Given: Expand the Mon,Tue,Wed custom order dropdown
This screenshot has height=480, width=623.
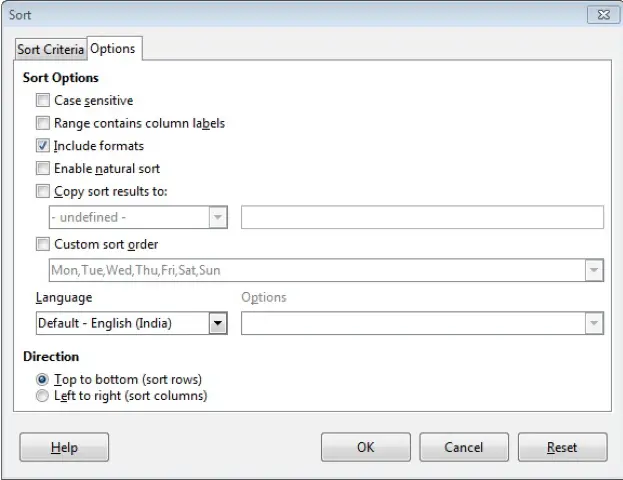Looking at the screenshot, I should click(594, 270).
